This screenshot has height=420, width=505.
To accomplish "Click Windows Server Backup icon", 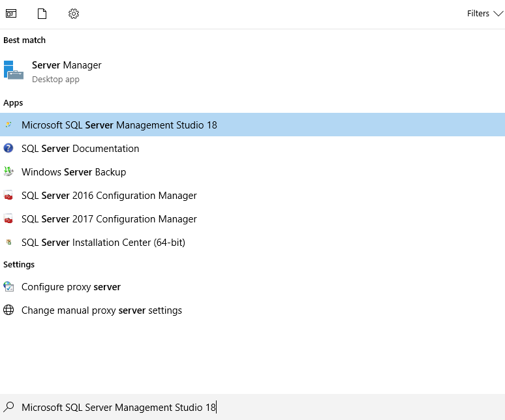I will pos(8,172).
